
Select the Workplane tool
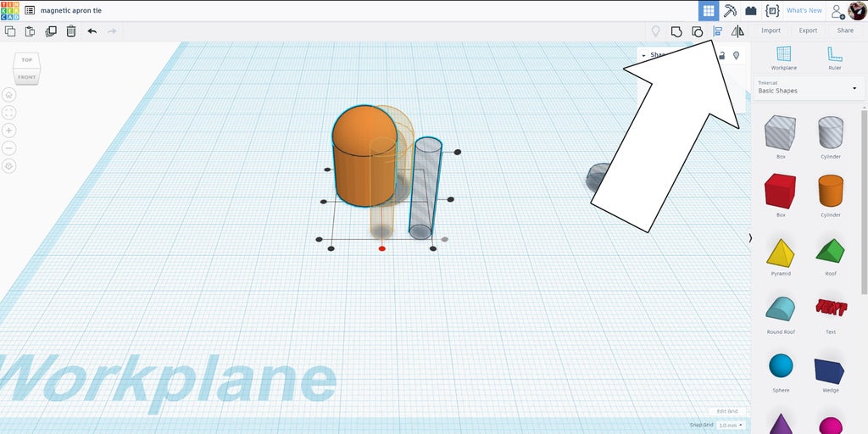[x=784, y=58]
